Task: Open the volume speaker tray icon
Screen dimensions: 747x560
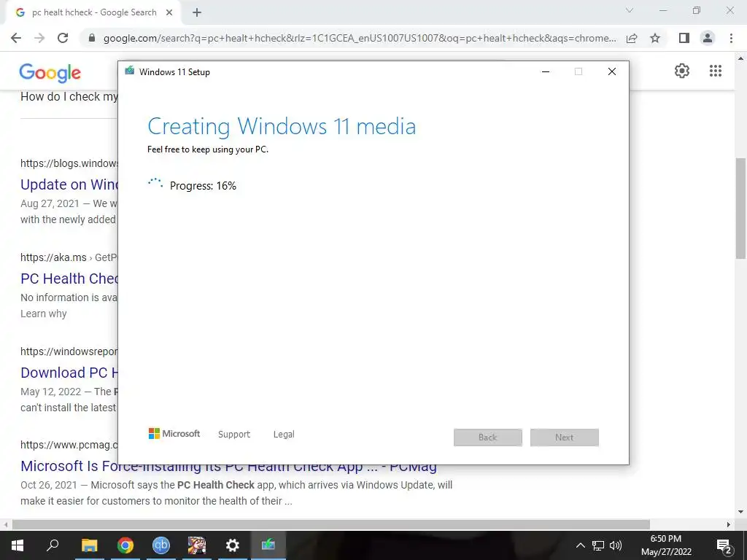Action: (616, 545)
